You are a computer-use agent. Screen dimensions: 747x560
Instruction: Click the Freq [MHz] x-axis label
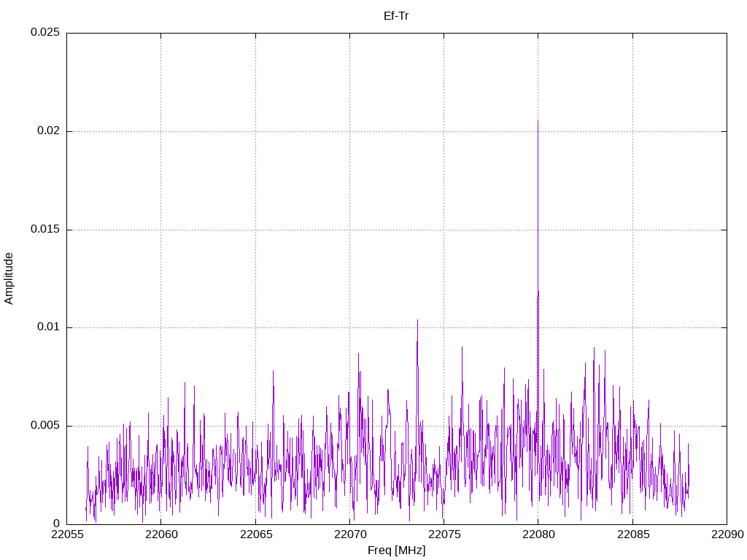coord(396,551)
